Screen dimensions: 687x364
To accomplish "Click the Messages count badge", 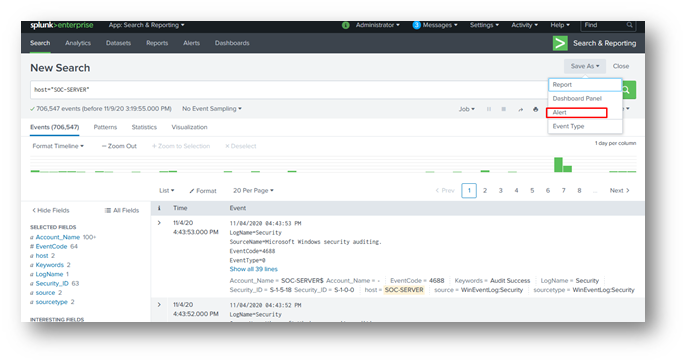I will [417, 25].
